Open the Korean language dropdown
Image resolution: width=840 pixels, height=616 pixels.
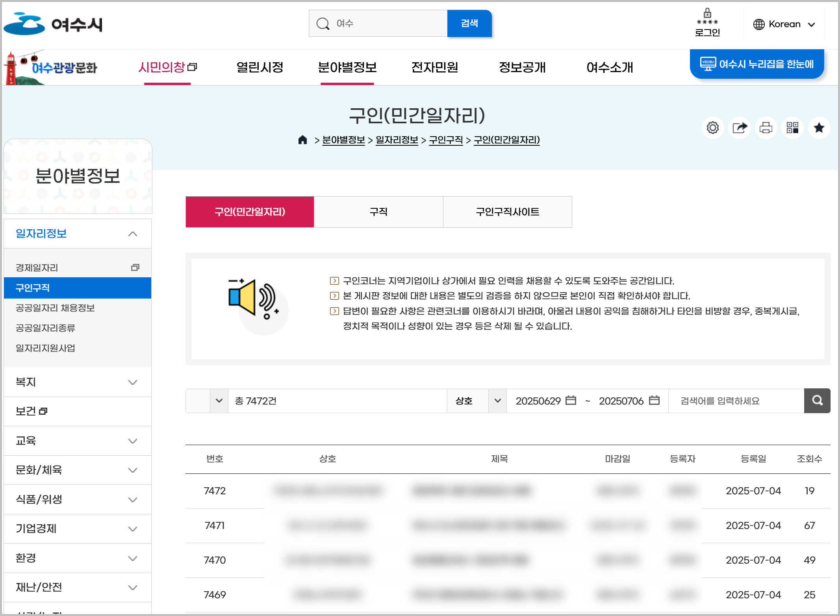click(x=784, y=24)
